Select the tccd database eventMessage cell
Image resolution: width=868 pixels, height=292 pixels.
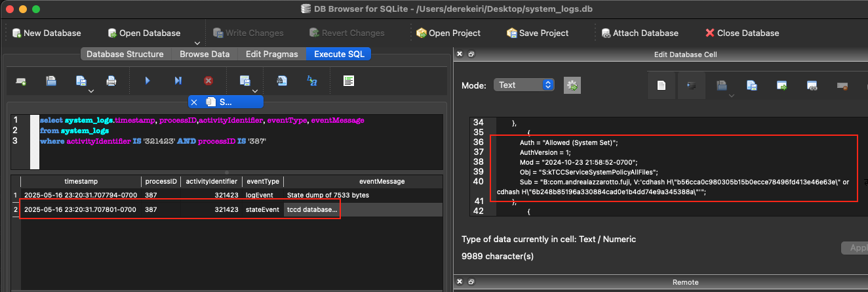[312, 210]
